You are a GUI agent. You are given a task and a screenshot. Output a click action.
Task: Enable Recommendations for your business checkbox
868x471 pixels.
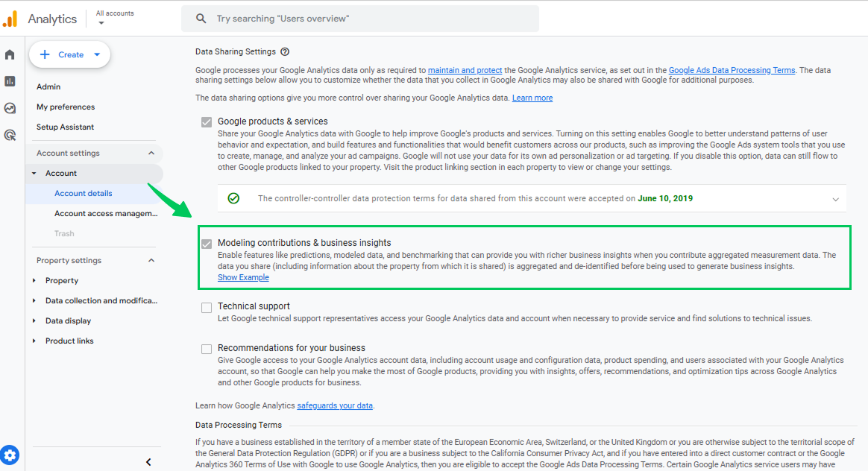click(207, 349)
